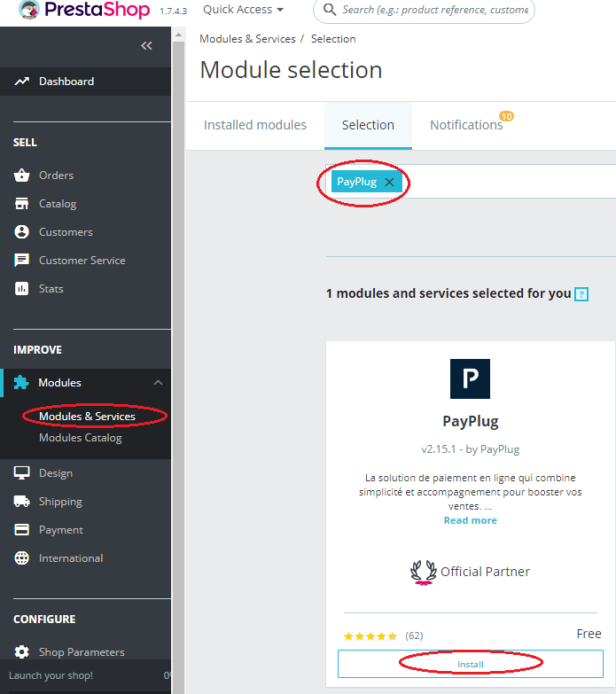This screenshot has width=616, height=694.
Task: Click the v2.15.1 - by PayPlug text
Action: tap(471, 449)
